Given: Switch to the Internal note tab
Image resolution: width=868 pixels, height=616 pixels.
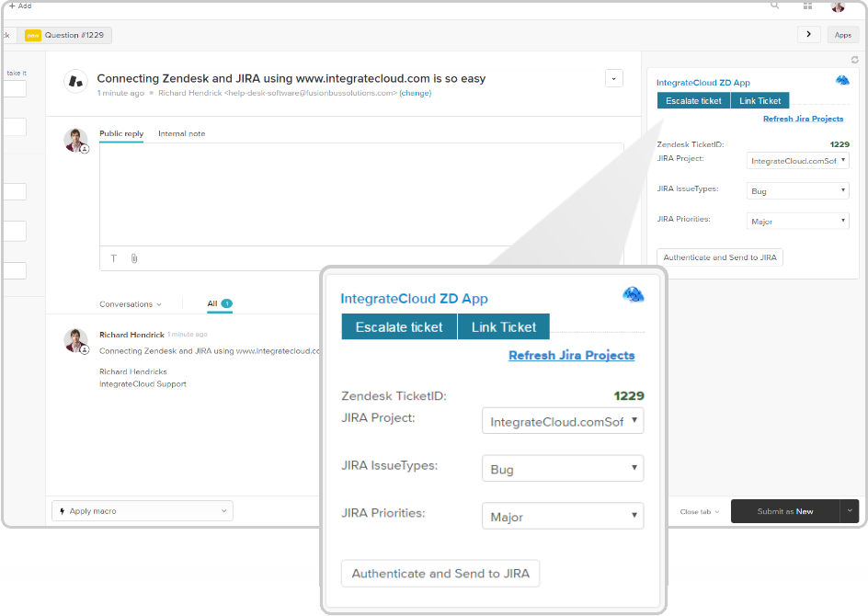Looking at the screenshot, I should pos(181,134).
